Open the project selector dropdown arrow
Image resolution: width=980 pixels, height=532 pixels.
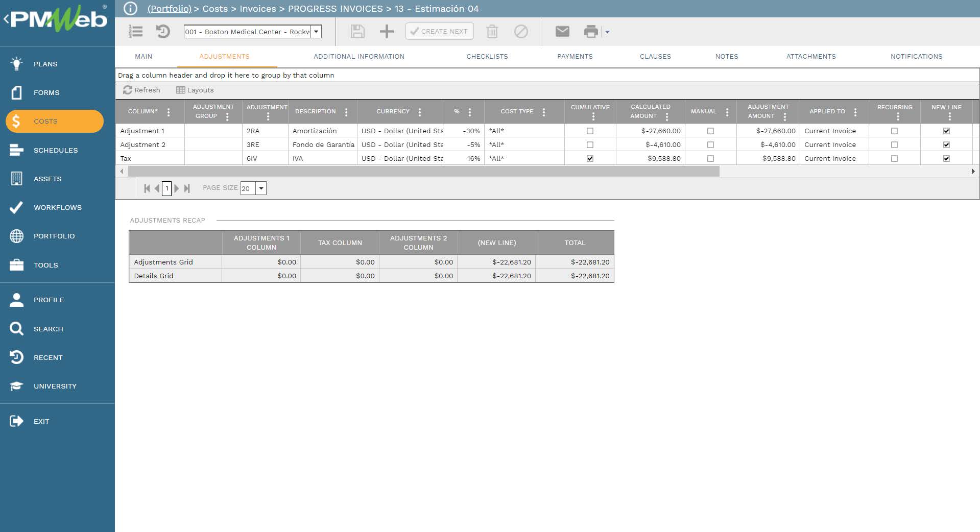click(x=317, y=32)
